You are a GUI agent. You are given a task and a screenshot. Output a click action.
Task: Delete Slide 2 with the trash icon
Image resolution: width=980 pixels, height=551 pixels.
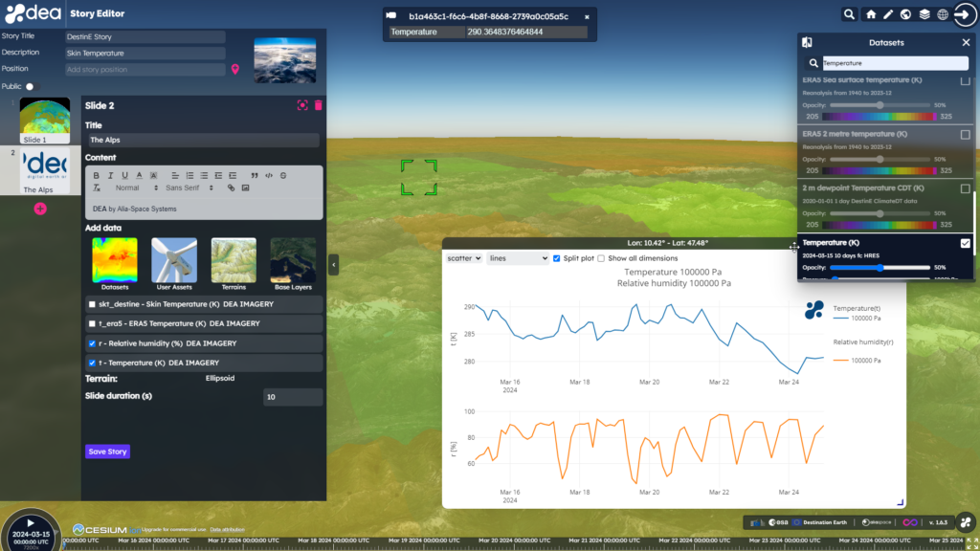pyautogui.click(x=319, y=105)
